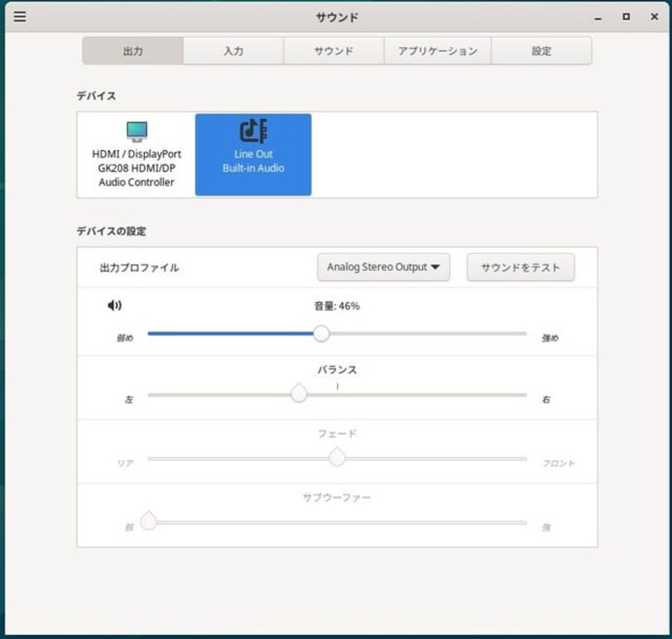672x639 pixels.
Task: Switch to the 入力 tab
Action: pyautogui.click(x=233, y=51)
